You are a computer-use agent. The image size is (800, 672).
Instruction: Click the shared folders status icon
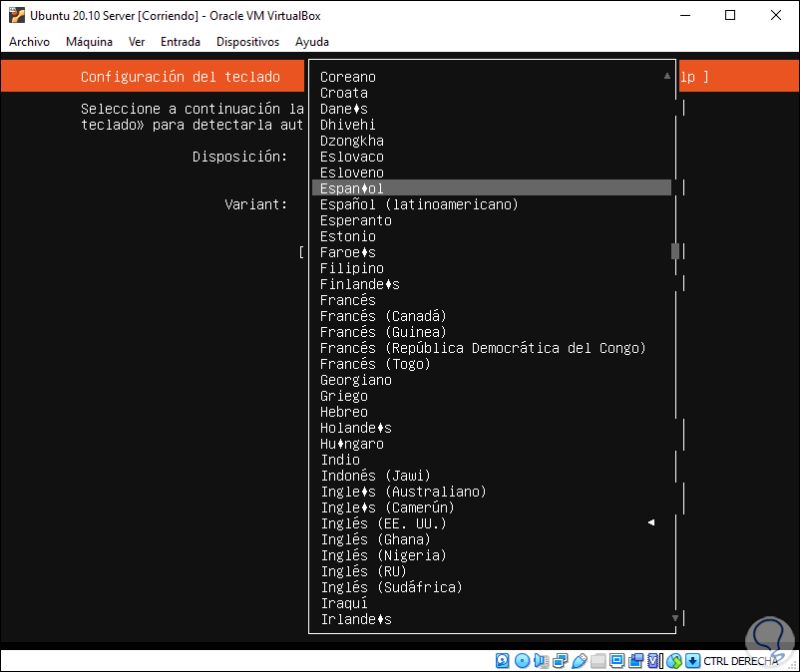pos(598,661)
